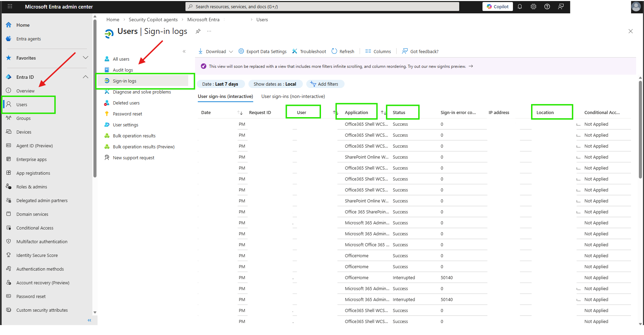
Task: Focus the Search resources search box
Action: click(x=322, y=7)
